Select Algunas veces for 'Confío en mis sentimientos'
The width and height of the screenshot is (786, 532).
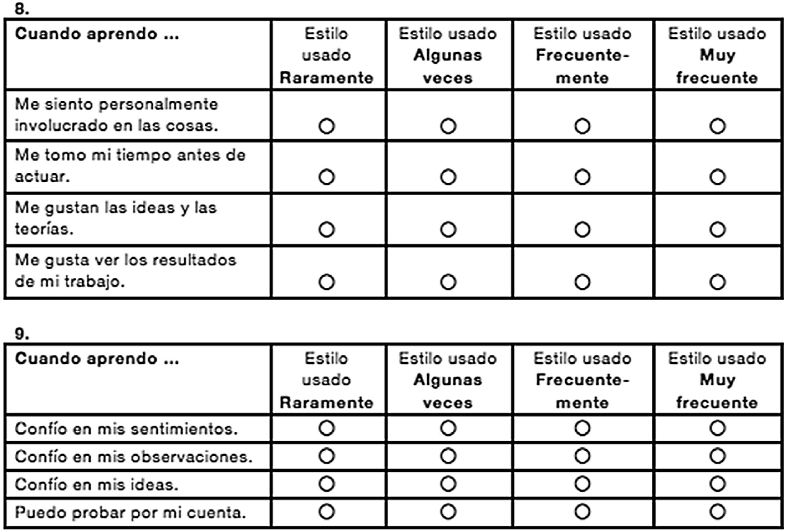tap(448, 428)
